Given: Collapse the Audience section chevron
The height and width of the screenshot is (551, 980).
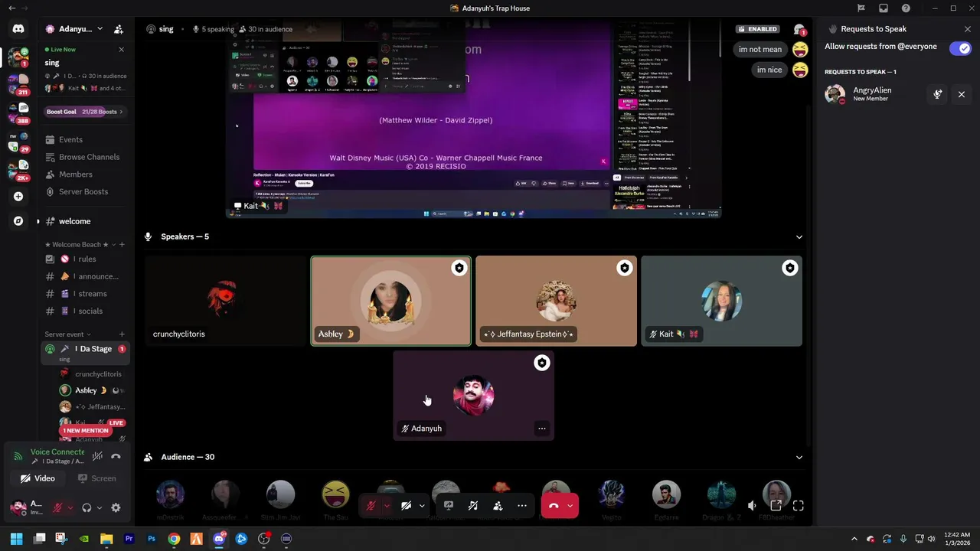Looking at the screenshot, I should [x=799, y=458].
